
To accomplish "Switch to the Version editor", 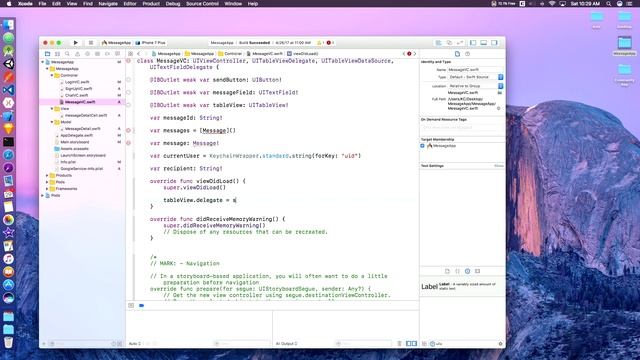I will pyautogui.click(x=460, y=42).
